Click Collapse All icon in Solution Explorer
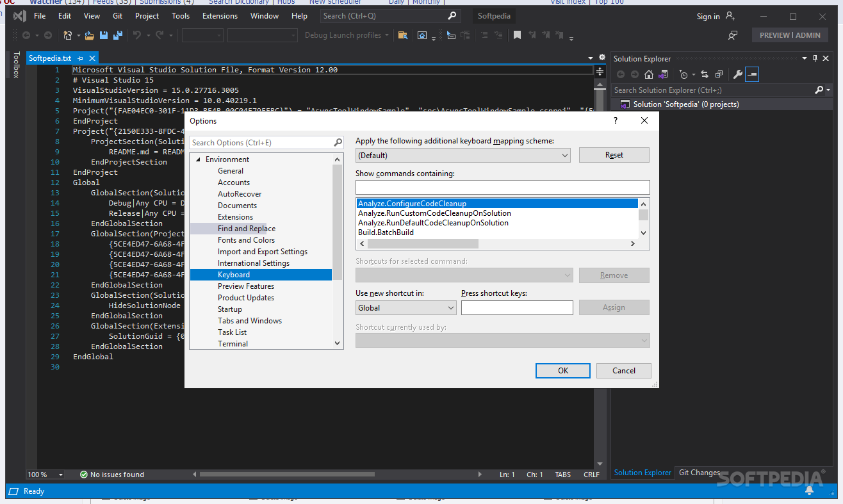 719,74
